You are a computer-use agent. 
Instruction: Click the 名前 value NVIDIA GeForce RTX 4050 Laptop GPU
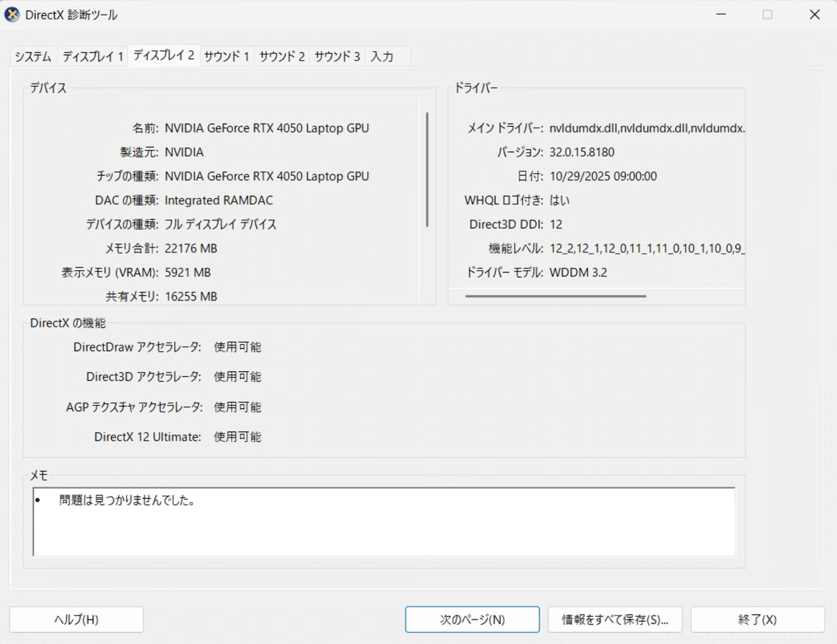(x=267, y=128)
